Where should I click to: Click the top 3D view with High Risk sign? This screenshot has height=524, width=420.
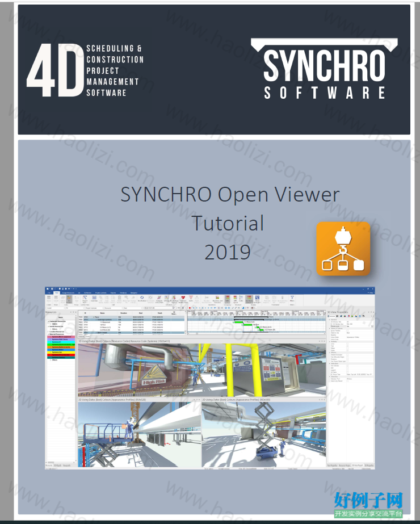[202, 370]
